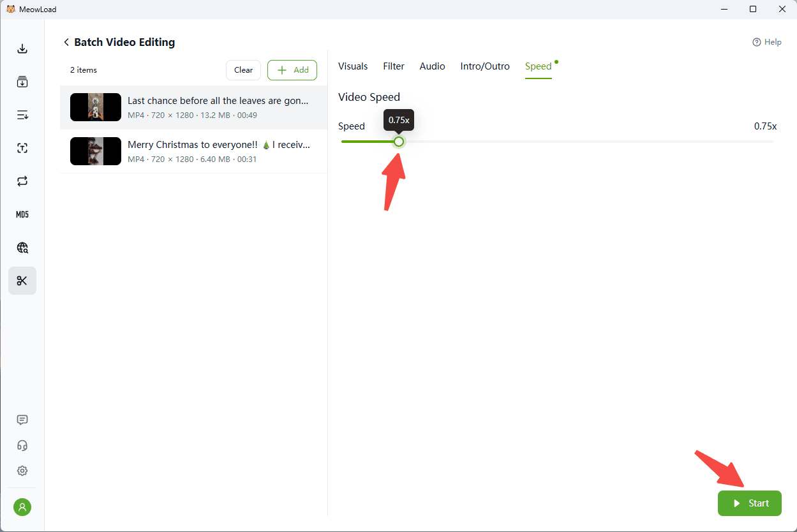Open the text extraction sidebar tool

[22, 148]
